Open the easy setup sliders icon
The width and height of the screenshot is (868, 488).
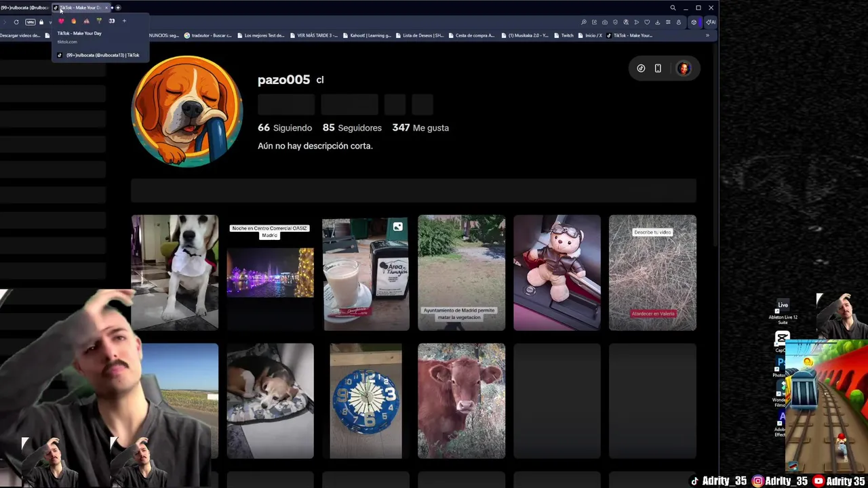click(x=668, y=22)
